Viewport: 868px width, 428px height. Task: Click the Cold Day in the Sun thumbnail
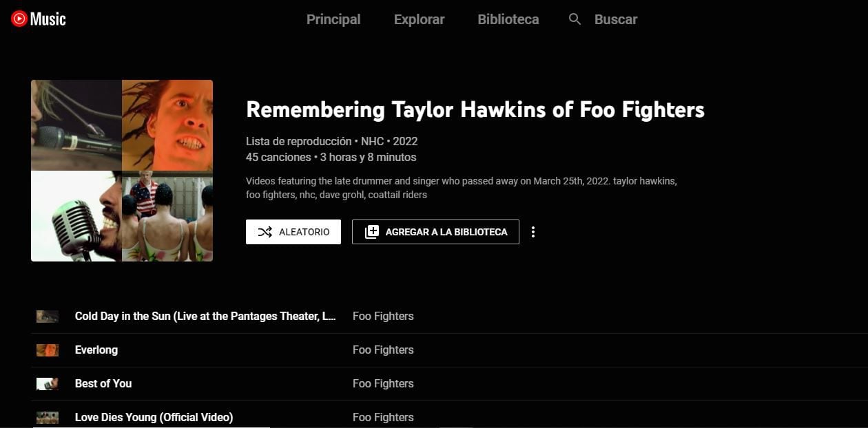tap(47, 316)
